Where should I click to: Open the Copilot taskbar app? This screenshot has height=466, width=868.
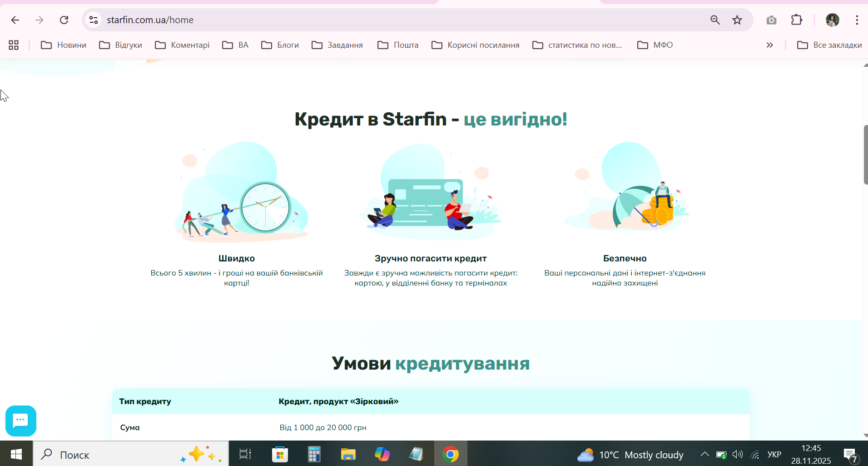tap(382, 454)
